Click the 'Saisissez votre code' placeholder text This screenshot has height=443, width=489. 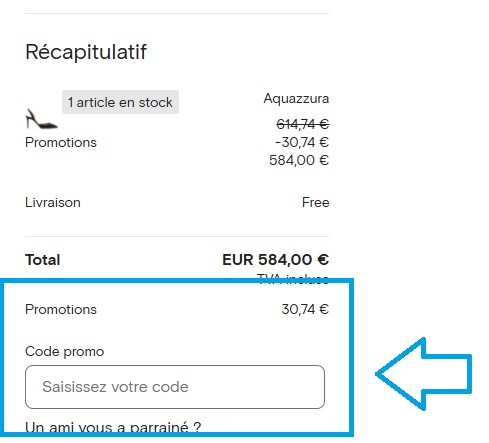tap(115, 387)
